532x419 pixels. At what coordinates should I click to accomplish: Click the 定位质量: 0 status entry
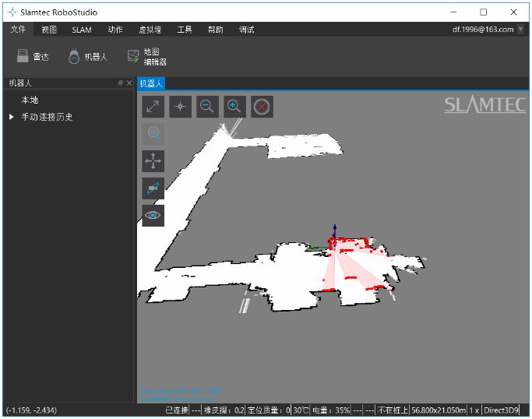point(269,410)
